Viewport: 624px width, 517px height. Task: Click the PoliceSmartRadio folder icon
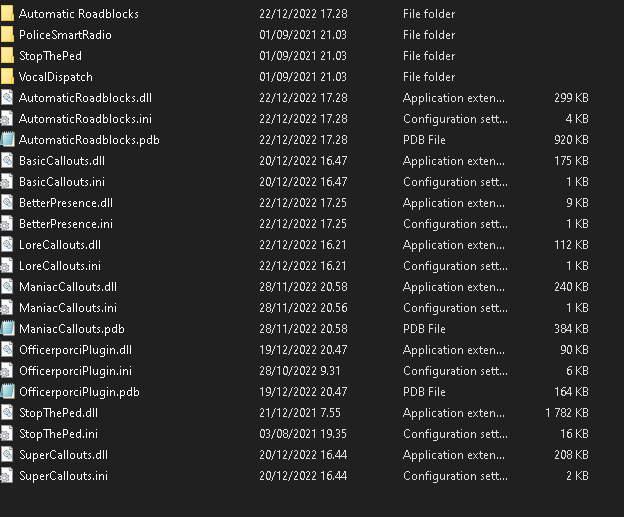[x=7, y=35]
